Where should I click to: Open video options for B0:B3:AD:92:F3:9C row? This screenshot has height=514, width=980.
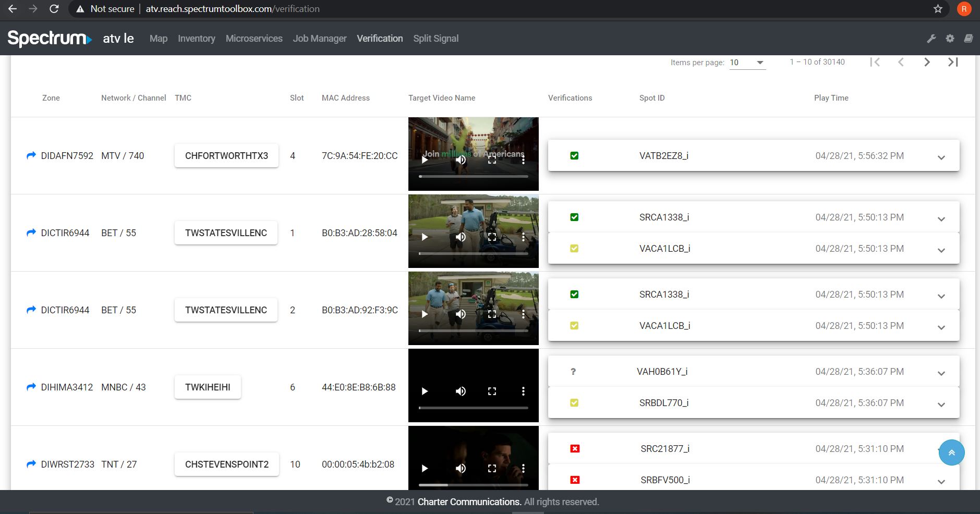click(523, 314)
